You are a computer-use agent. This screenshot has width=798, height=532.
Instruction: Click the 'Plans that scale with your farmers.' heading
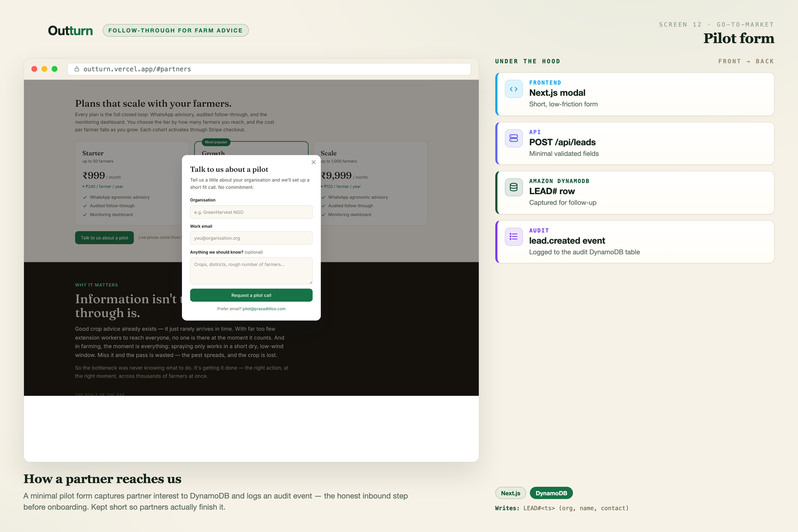153,103
